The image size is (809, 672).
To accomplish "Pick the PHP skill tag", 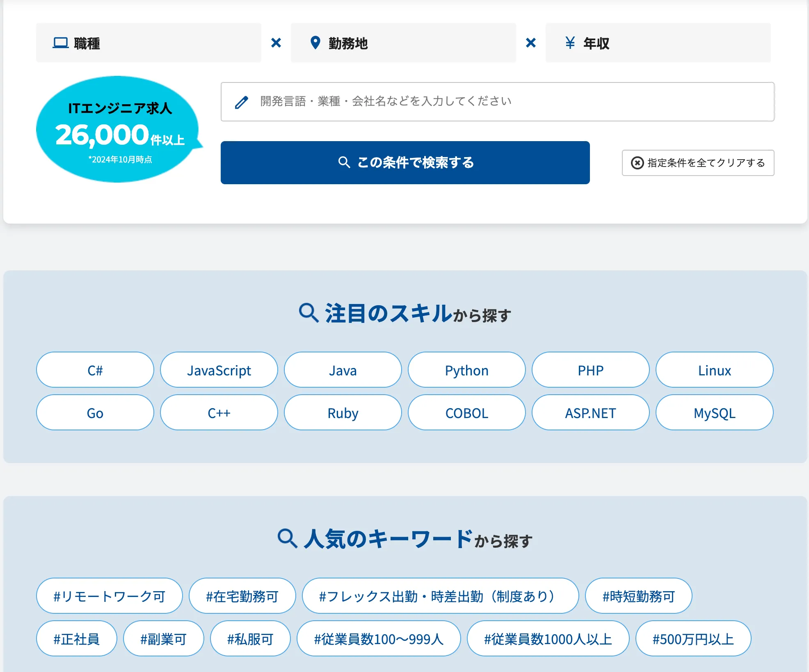I will (591, 370).
